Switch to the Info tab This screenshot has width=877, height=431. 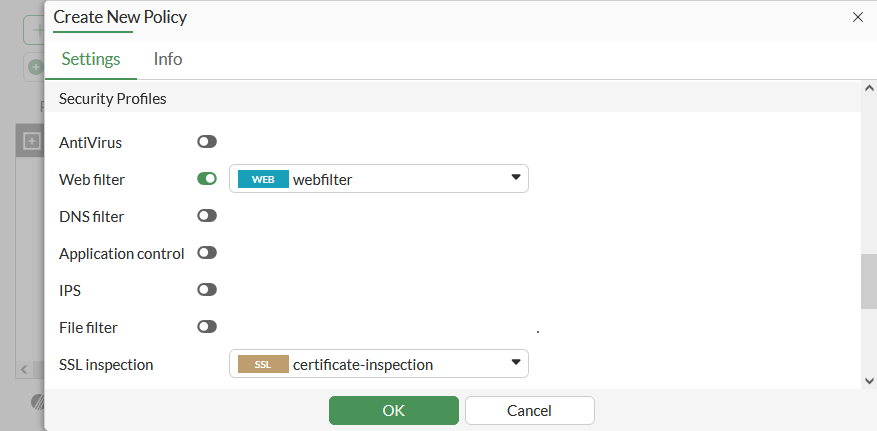point(168,59)
